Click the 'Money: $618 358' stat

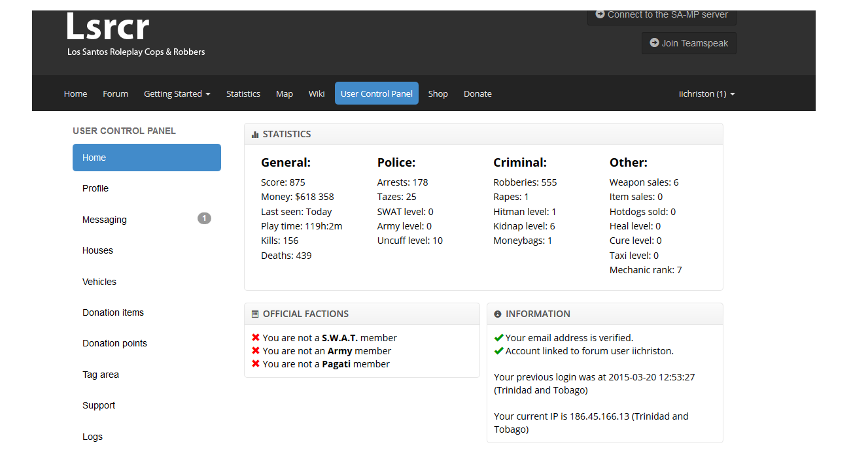(x=298, y=197)
